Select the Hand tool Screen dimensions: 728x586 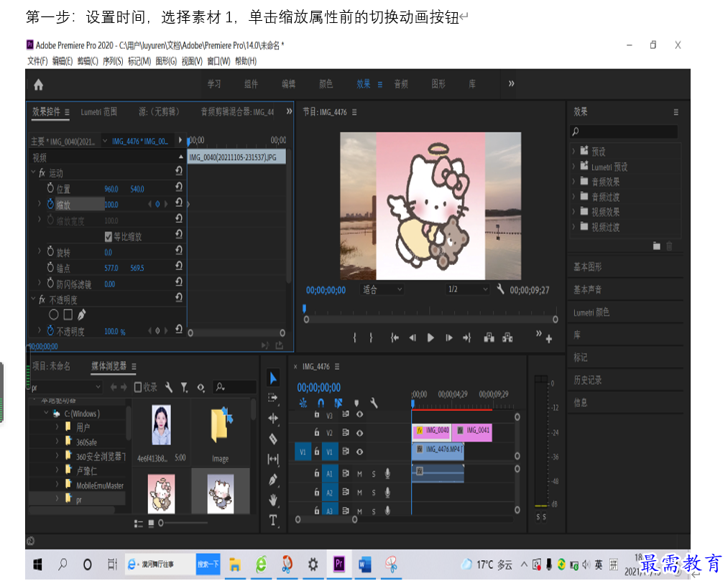[273, 500]
